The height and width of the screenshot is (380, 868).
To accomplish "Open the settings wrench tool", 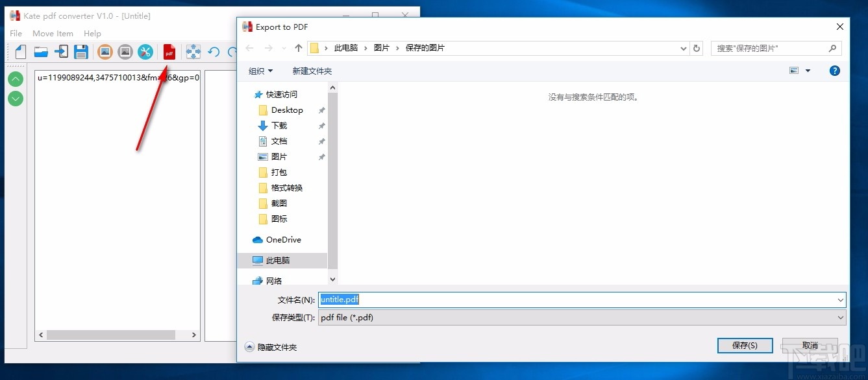I will 145,52.
